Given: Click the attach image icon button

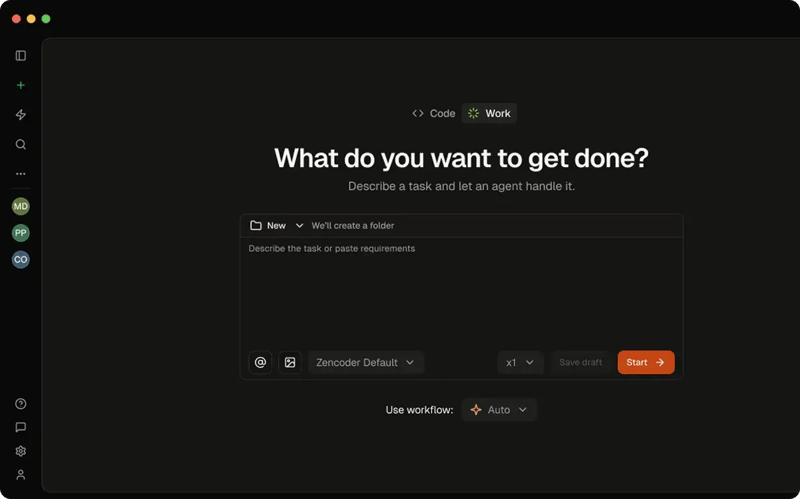Looking at the screenshot, I should pos(290,362).
